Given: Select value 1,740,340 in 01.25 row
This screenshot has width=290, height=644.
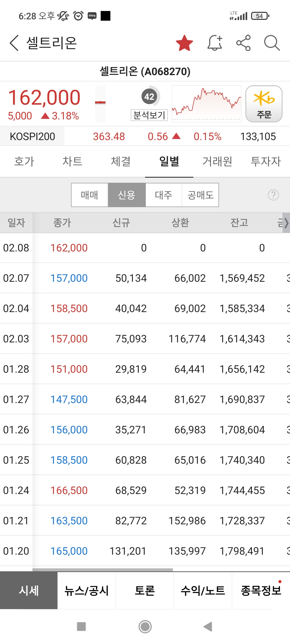Looking at the screenshot, I should tap(242, 460).
